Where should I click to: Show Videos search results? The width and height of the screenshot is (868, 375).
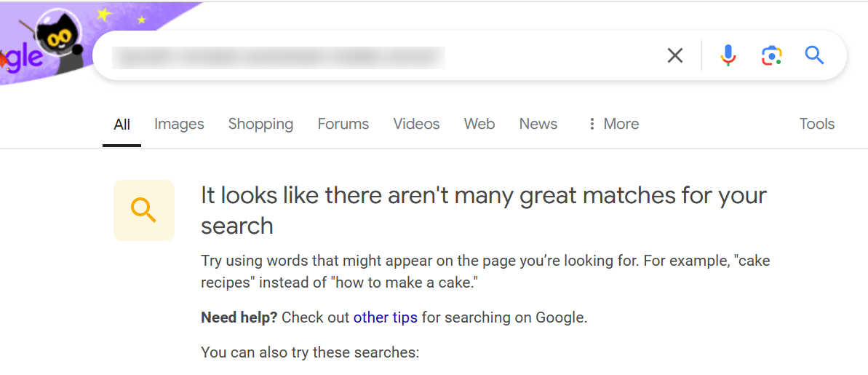(416, 125)
